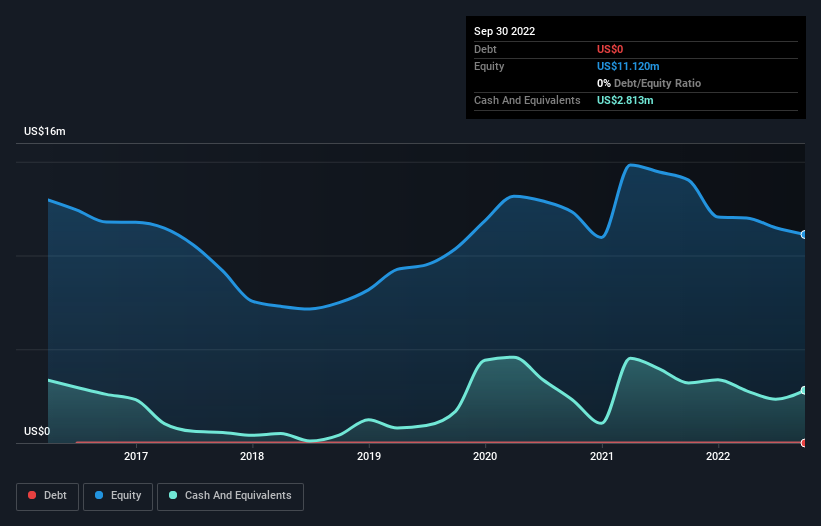This screenshot has height=526, width=821.
Task: Click the US$11.120m equity value in tooltip
Action: point(628,66)
